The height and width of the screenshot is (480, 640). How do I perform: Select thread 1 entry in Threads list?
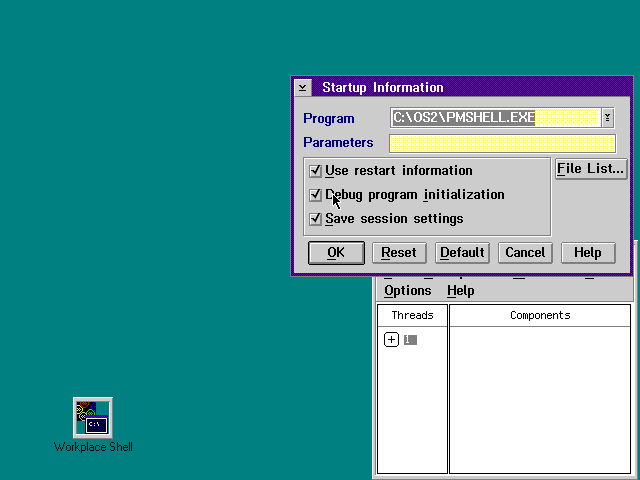click(410, 340)
